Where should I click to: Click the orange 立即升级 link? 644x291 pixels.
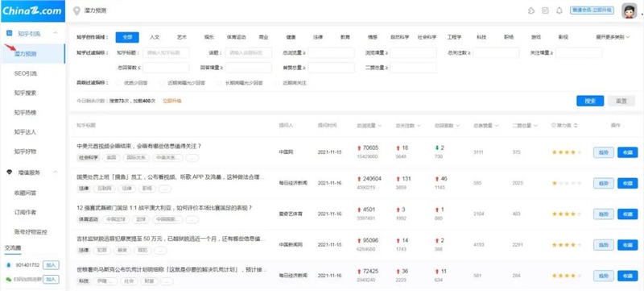(172, 101)
